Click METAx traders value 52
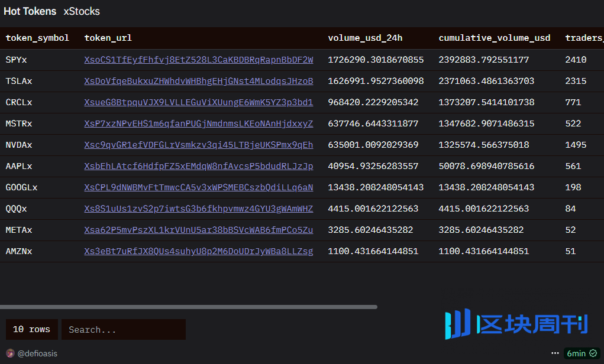 [x=570, y=230]
